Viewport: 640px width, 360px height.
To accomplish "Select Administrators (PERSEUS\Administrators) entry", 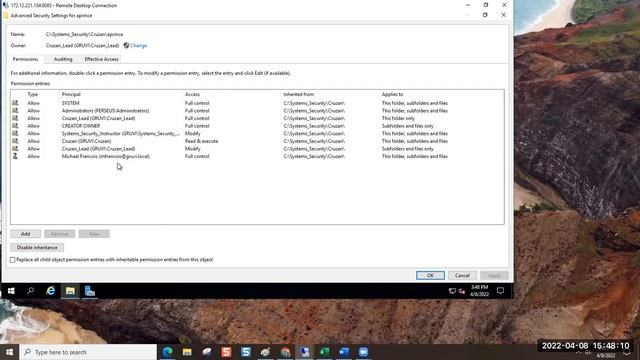I will [x=257, y=111].
